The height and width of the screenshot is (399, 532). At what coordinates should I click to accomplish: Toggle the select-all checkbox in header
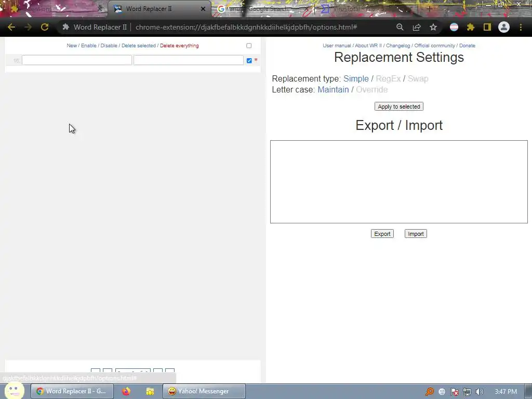249,46
